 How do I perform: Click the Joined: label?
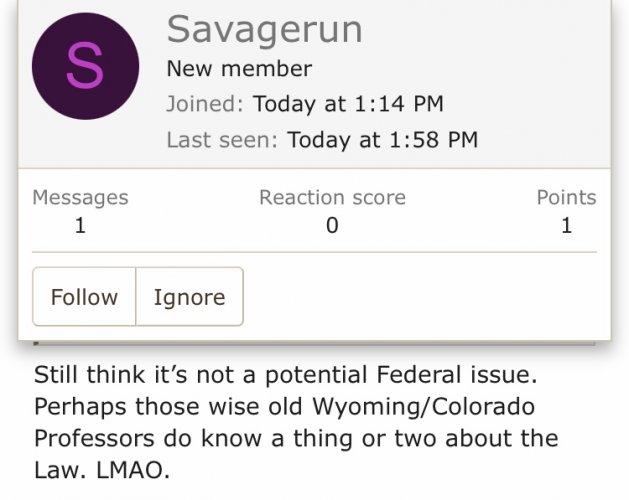point(205,104)
